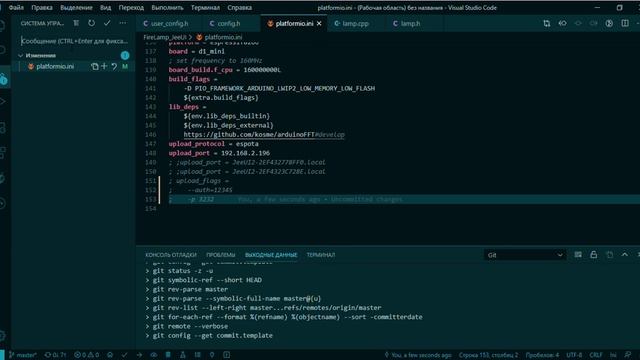Toggle whitespace diff icon in editor toolbar
Viewport: 640px width, 360px height.
pos(609,24)
